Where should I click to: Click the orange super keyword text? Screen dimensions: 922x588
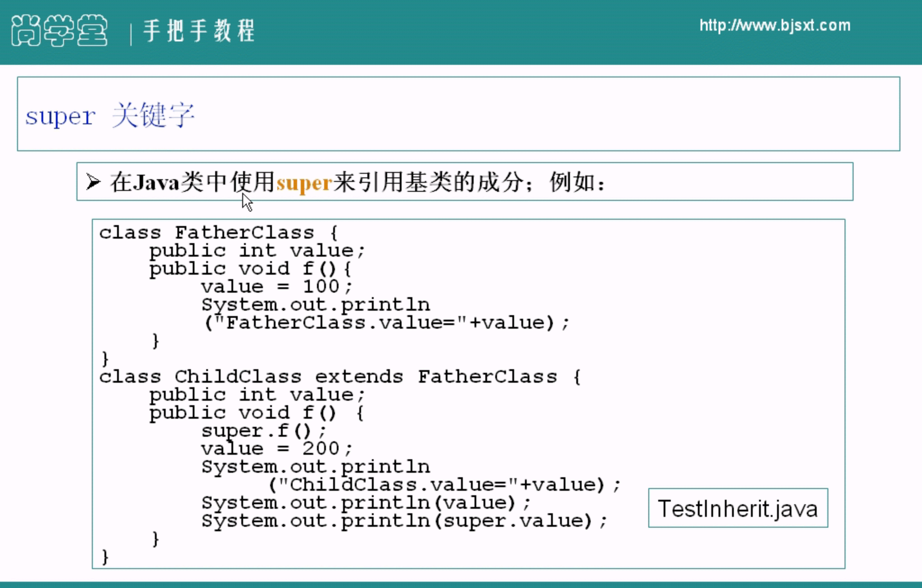pyautogui.click(x=304, y=183)
